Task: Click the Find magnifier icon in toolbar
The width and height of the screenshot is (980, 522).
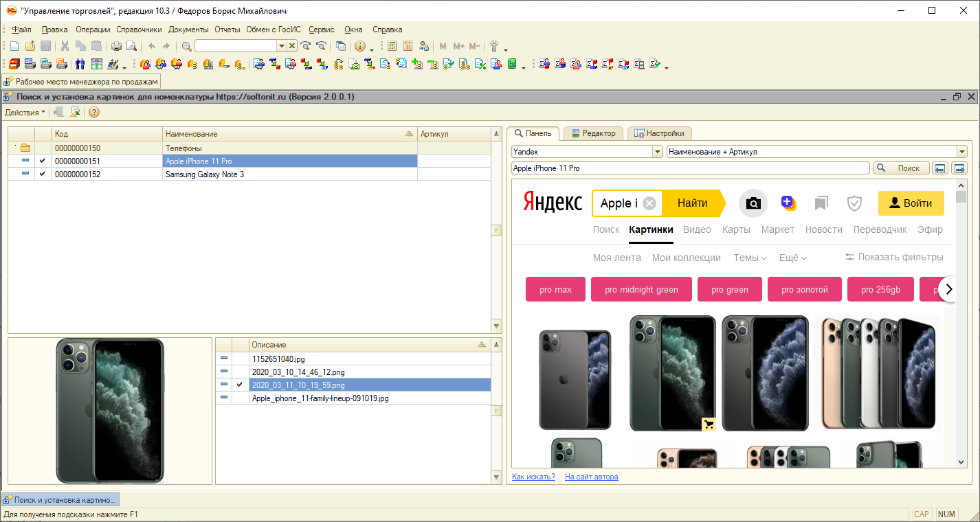Action: click(186, 46)
